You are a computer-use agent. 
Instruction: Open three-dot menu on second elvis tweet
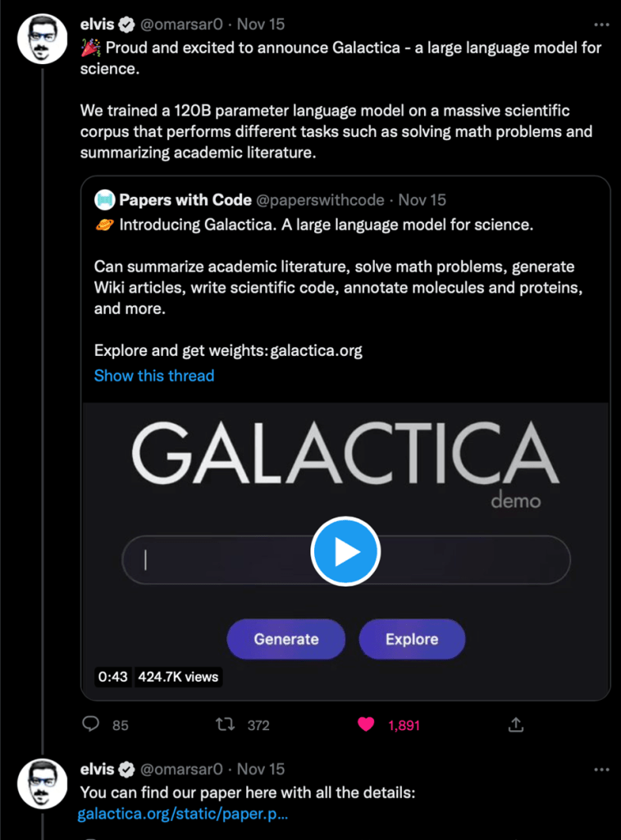tap(601, 769)
